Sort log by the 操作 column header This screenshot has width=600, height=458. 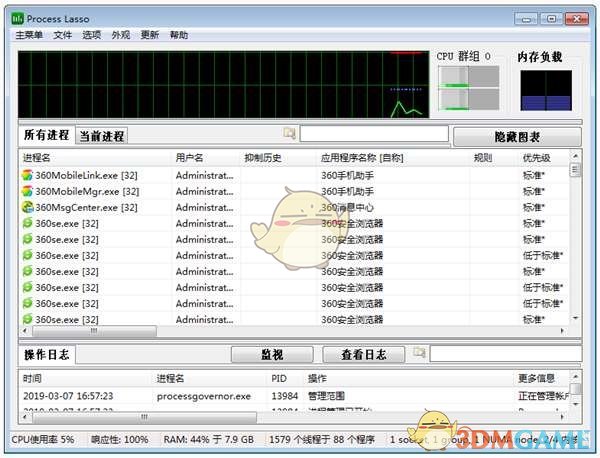409,378
